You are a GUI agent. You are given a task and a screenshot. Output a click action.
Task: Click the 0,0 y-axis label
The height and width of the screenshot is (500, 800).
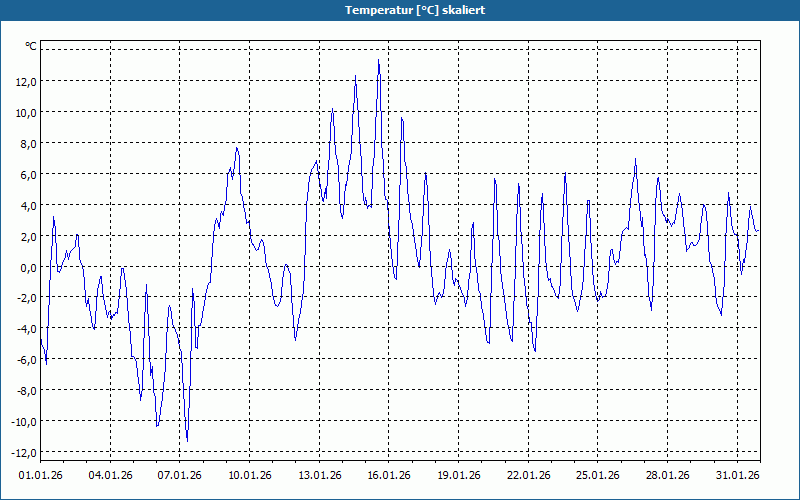[29, 268]
